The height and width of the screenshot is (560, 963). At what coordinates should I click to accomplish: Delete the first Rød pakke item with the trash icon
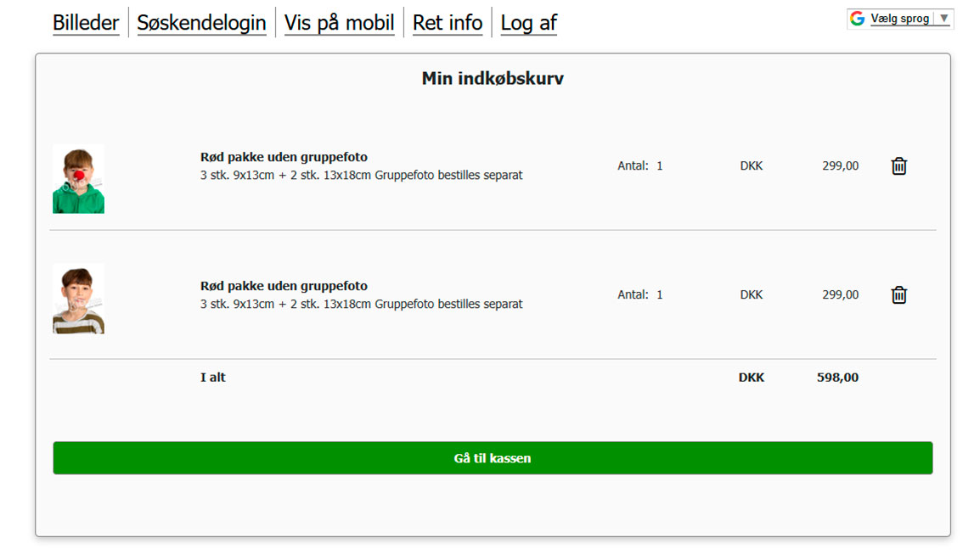898,166
